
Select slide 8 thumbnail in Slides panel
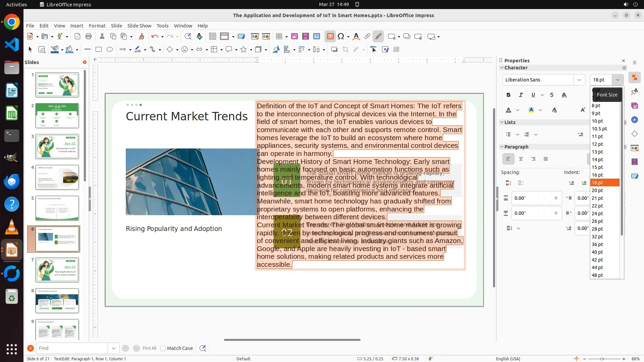pyautogui.click(x=57, y=301)
